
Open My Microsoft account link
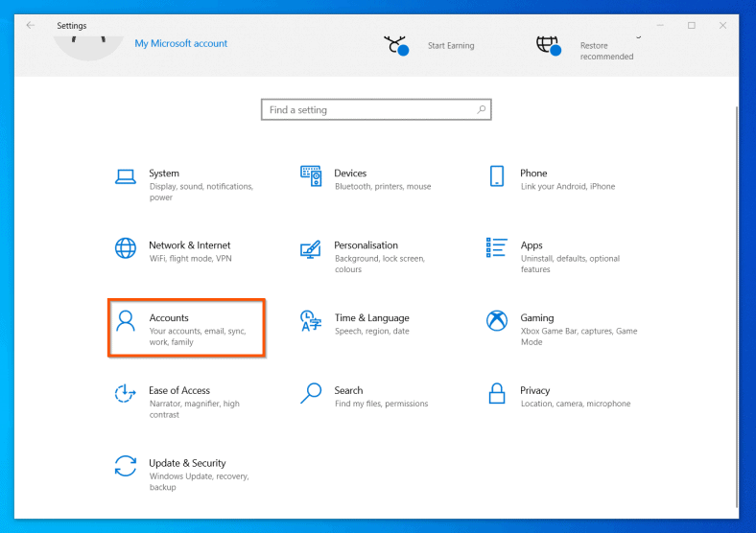180,43
